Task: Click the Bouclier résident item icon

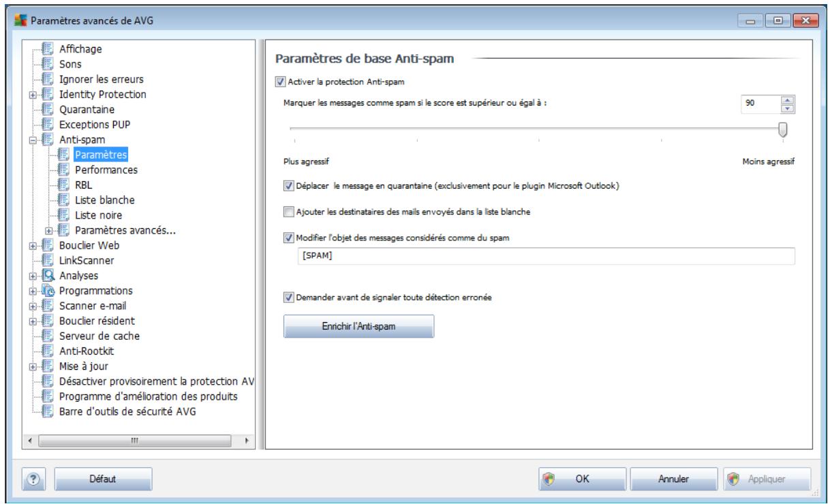Action: (48, 320)
